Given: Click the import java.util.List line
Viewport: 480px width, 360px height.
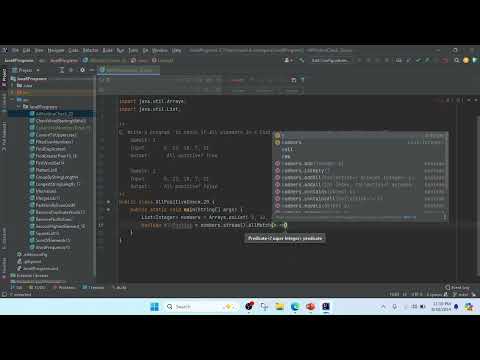Looking at the screenshot, I should (149, 109).
